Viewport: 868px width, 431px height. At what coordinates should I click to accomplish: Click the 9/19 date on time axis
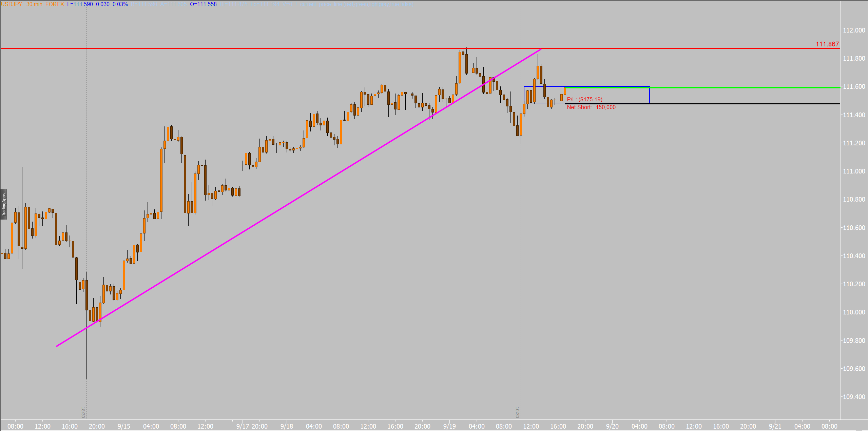[449, 426]
